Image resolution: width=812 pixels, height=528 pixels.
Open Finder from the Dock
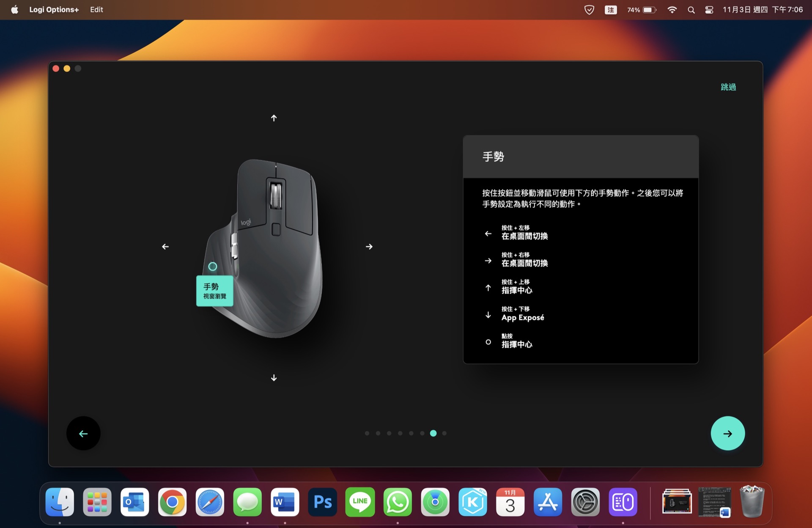(60, 502)
